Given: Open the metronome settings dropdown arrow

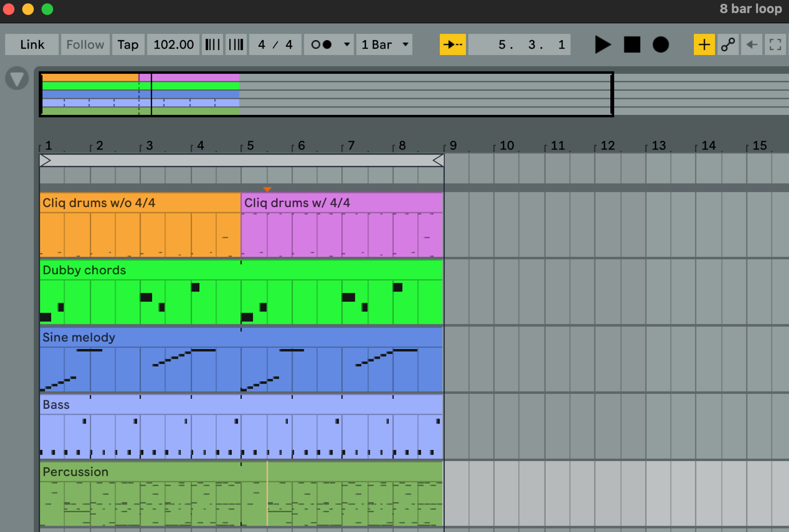Looking at the screenshot, I should pyautogui.click(x=347, y=44).
